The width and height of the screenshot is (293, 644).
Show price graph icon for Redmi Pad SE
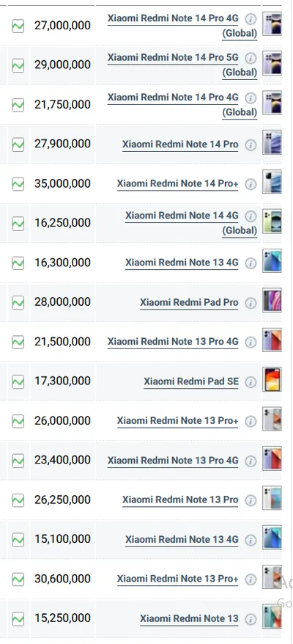tap(18, 381)
